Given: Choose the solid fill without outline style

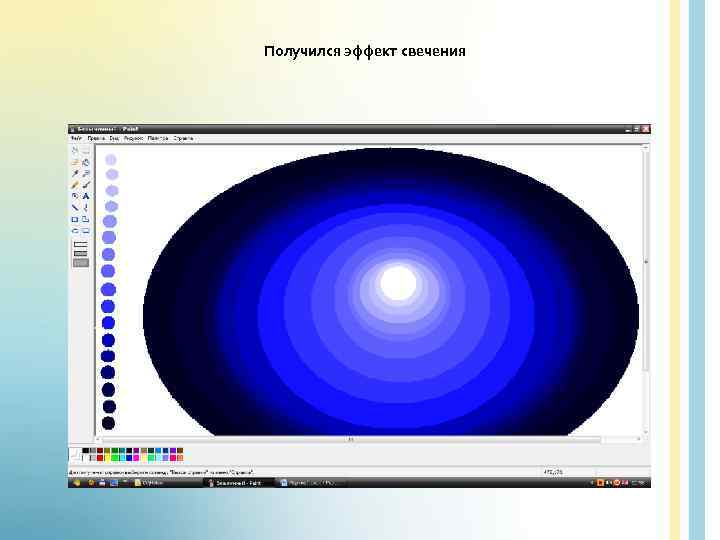Looking at the screenshot, I should tap(80, 263).
